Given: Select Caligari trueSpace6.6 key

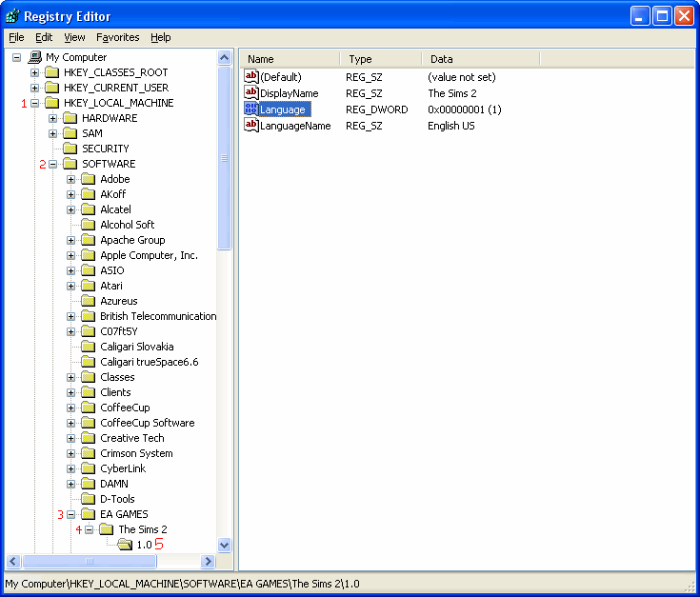Looking at the screenshot, I should point(150,362).
